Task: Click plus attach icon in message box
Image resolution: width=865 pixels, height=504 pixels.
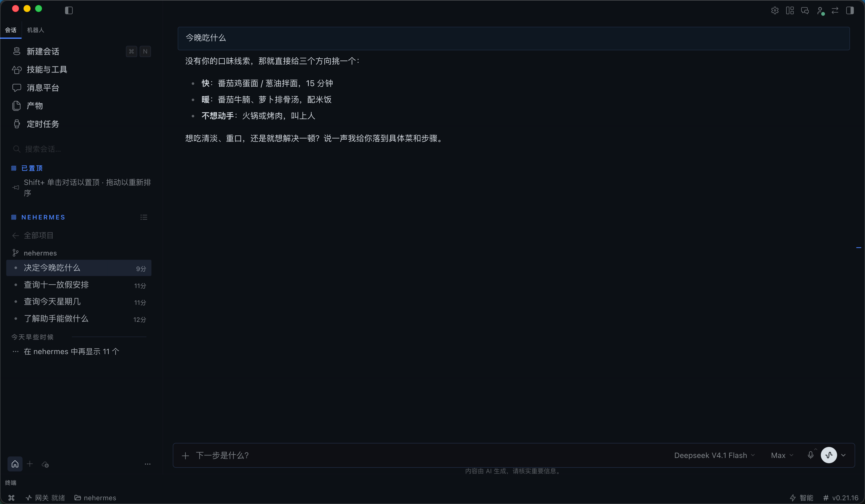Action: (x=185, y=456)
